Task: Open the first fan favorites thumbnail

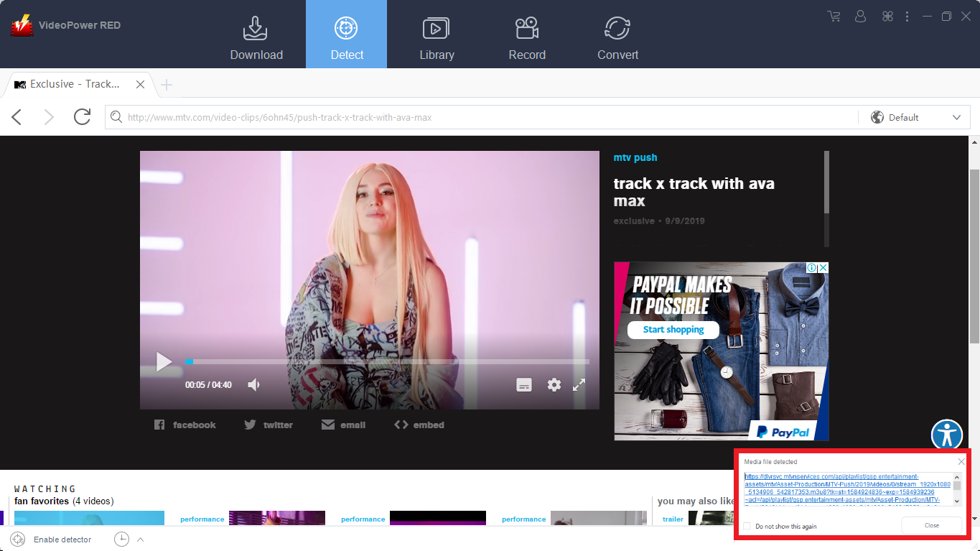Action: pos(90,518)
